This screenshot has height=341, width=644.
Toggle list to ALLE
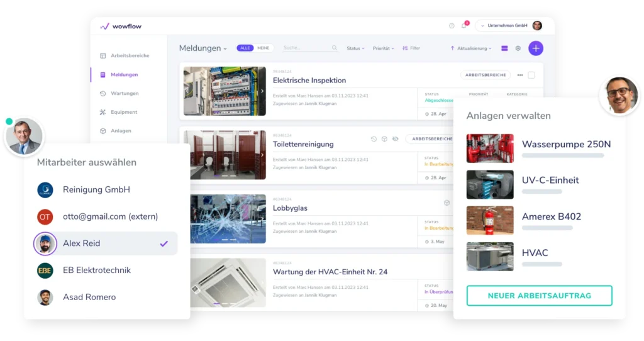tap(245, 48)
